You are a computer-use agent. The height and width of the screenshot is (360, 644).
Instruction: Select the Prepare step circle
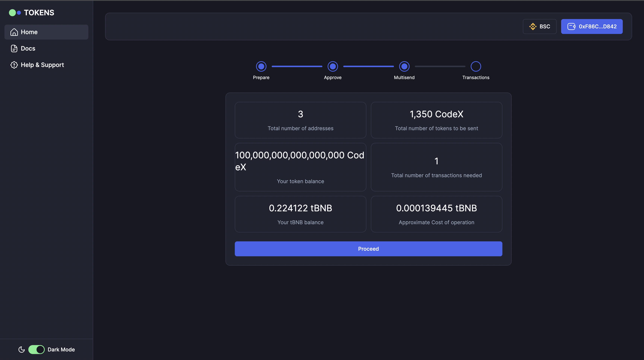261,66
